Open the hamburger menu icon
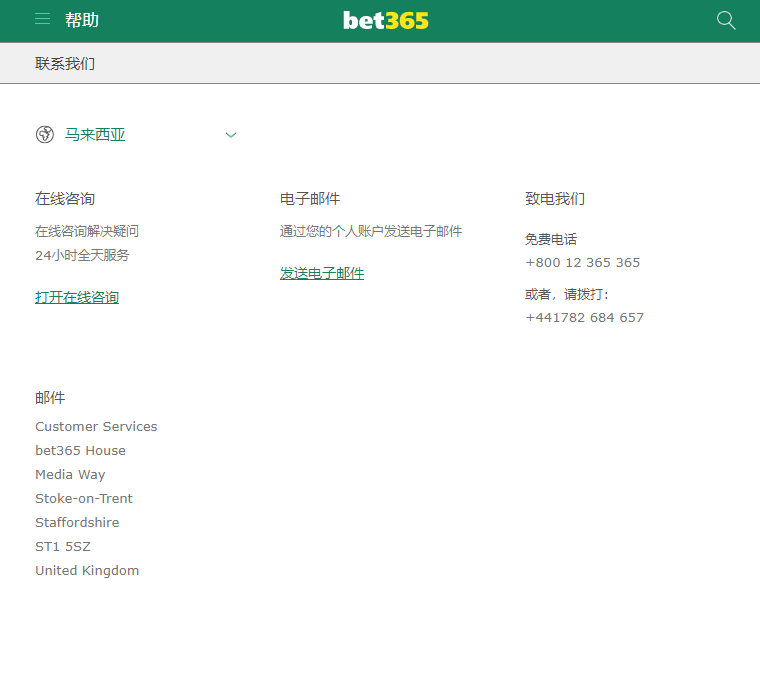Viewport: 760px width, 680px height. click(x=42, y=19)
